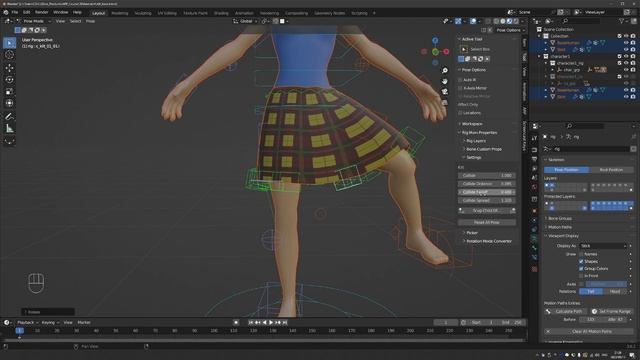
Task: Open the outliner filter funnel
Action: pos(622,21)
